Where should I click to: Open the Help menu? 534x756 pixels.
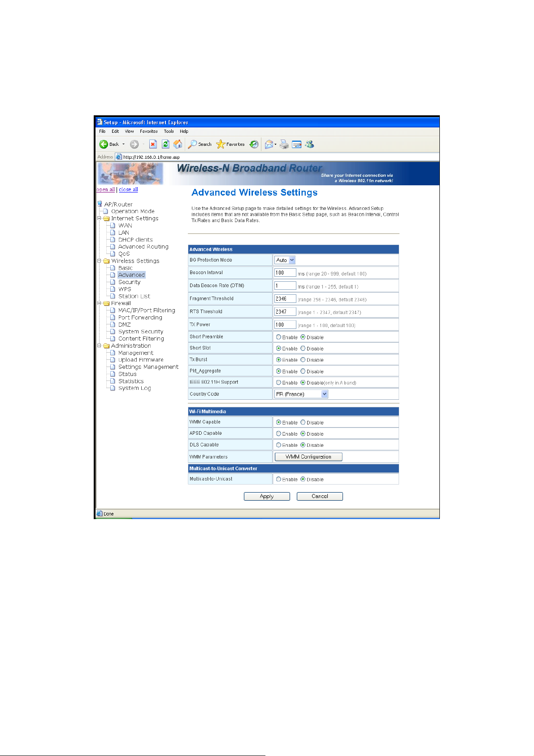click(x=184, y=131)
